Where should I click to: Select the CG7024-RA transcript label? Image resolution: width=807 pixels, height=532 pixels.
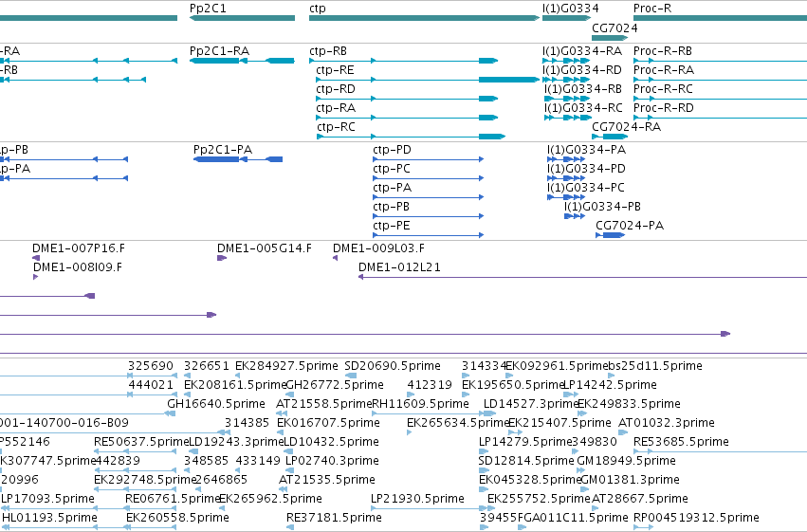pyautogui.click(x=627, y=127)
